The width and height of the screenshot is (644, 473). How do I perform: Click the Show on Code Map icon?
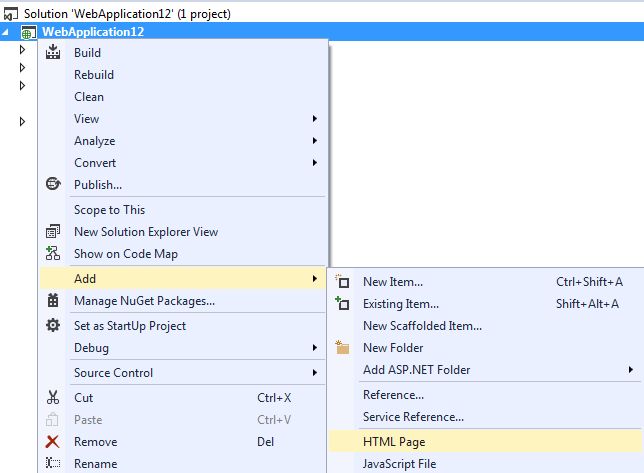(53, 253)
